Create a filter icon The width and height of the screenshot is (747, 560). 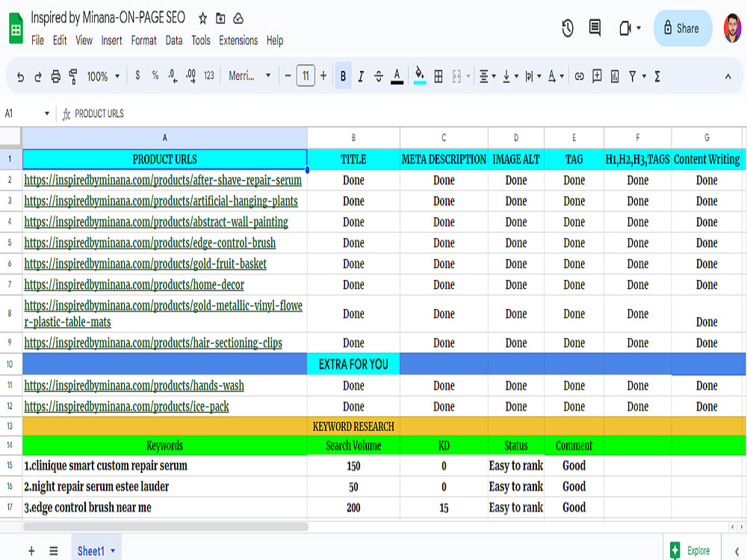click(x=632, y=76)
